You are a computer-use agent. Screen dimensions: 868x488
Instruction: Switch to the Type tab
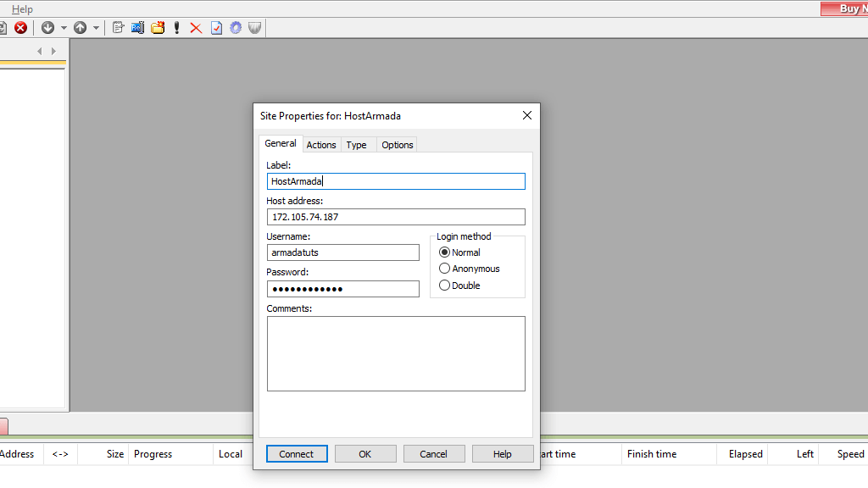click(357, 144)
